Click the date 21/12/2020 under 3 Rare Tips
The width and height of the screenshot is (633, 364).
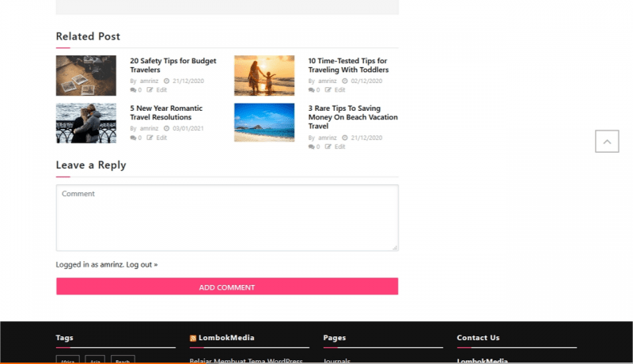coord(366,138)
